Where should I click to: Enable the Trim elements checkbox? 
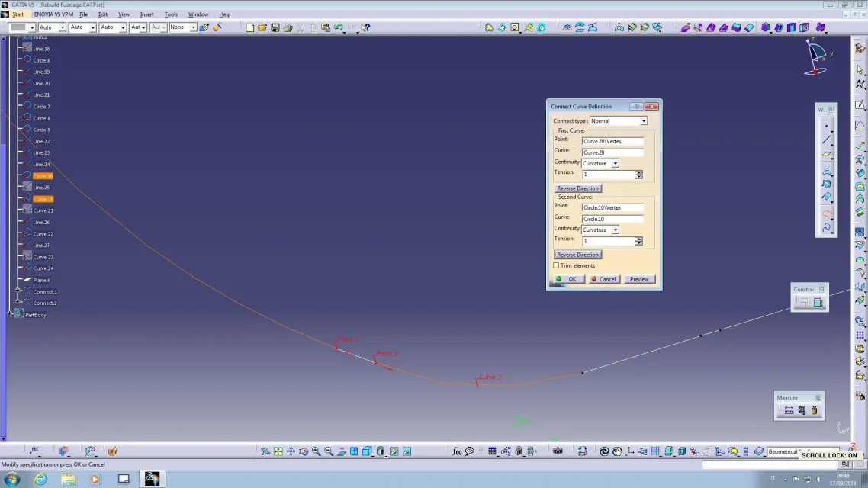556,265
